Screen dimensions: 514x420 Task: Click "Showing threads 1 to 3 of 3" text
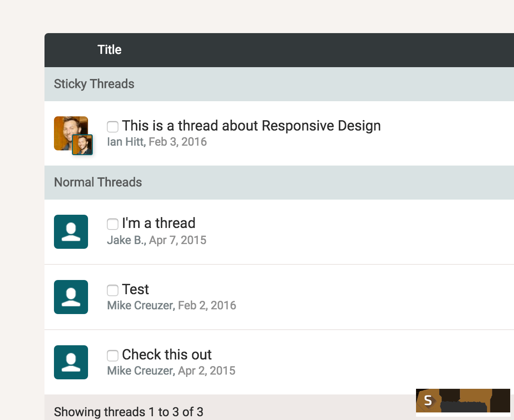[129, 412]
